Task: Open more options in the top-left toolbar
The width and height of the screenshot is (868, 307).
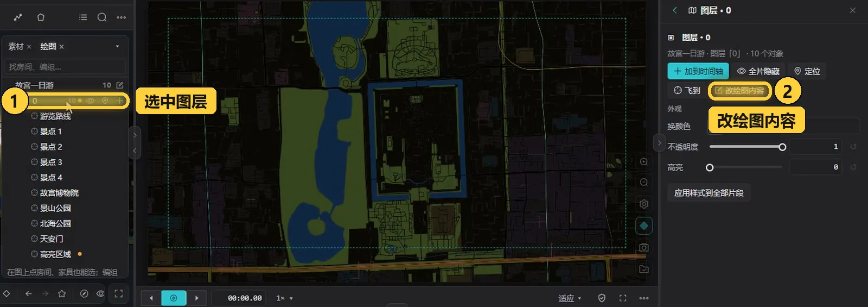Action: (x=121, y=17)
